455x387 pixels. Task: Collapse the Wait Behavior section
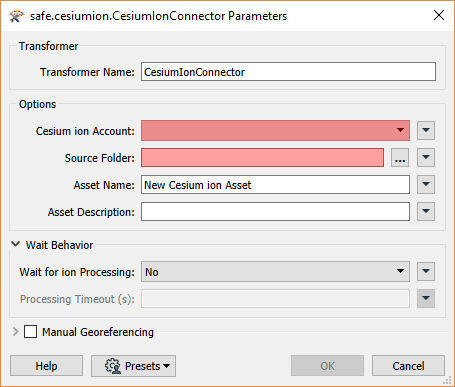pos(15,244)
